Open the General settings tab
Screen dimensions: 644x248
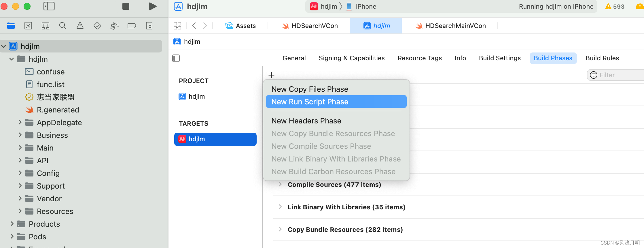[294, 58]
